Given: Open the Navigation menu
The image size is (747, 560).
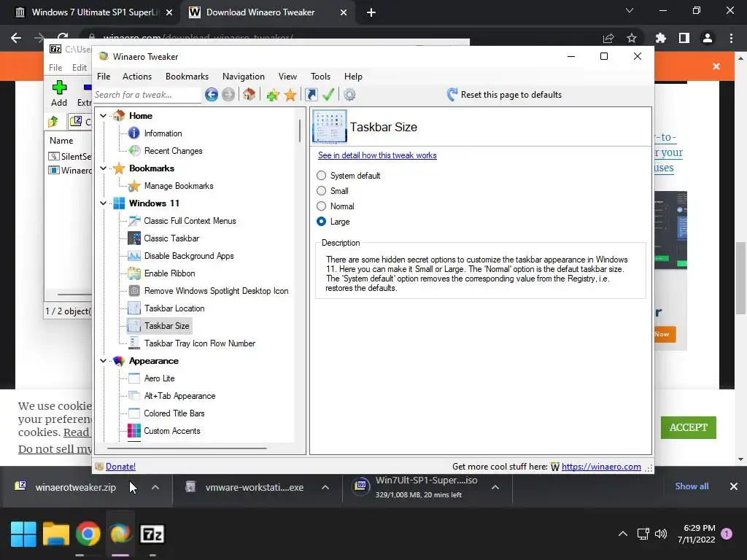Looking at the screenshot, I should (244, 76).
